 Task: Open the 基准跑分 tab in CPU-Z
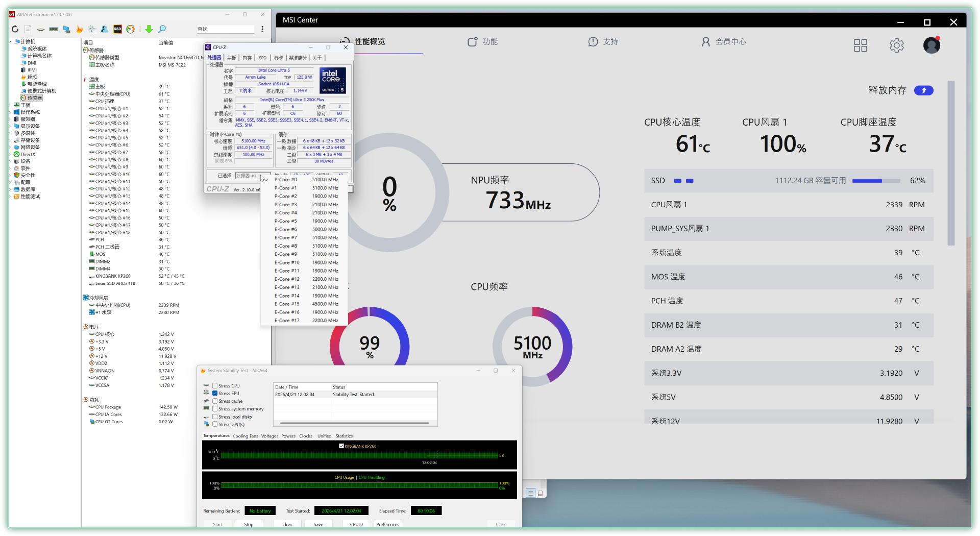(x=298, y=58)
